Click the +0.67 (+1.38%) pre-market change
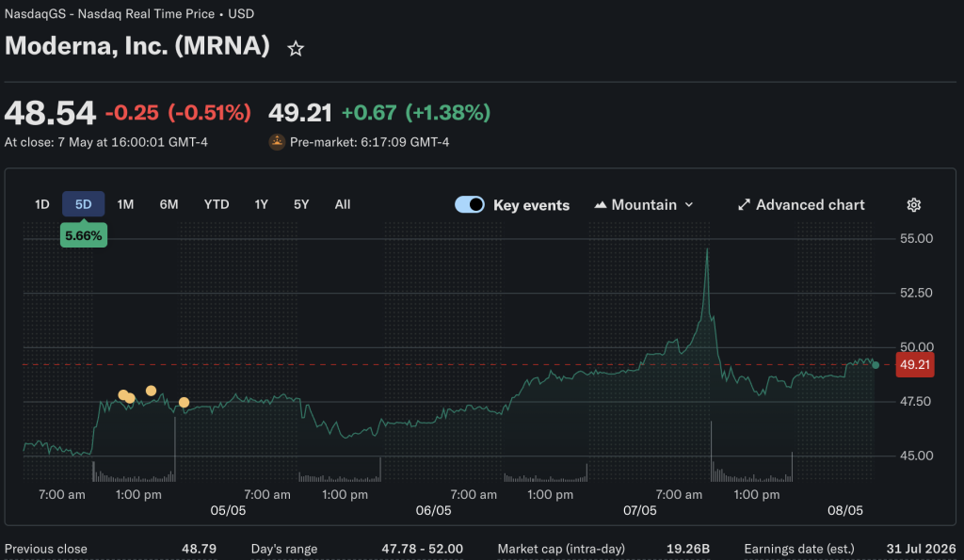This screenshot has width=964, height=560. tap(415, 113)
